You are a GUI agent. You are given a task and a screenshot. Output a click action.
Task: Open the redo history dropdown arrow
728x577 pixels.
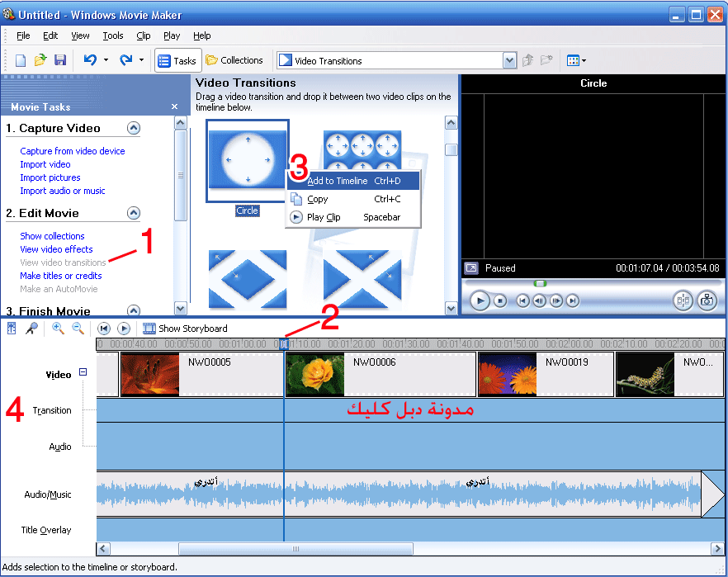click(142, 60)
